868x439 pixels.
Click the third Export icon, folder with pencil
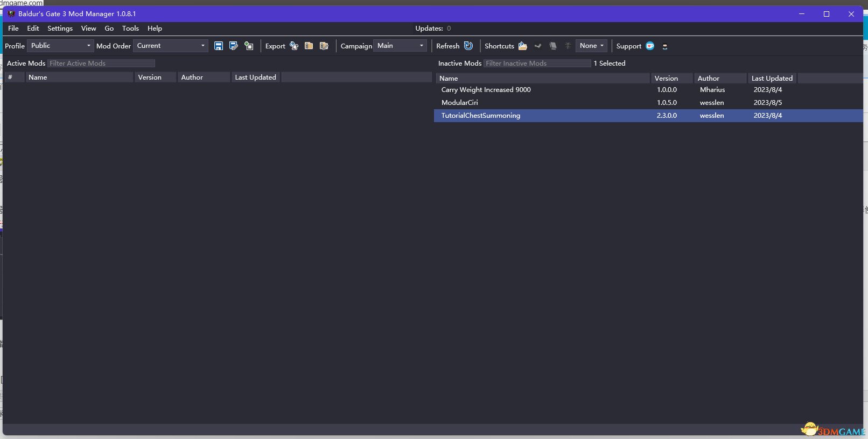[x=324, y=46]
